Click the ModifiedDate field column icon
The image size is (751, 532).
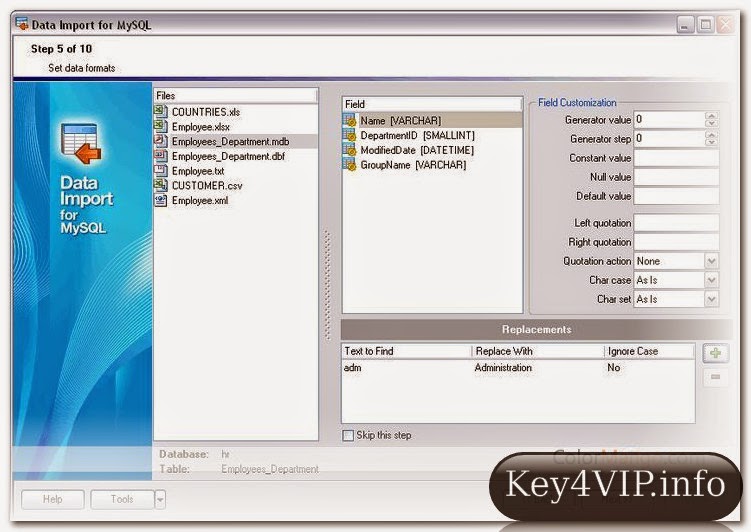[x=350, y=150]
